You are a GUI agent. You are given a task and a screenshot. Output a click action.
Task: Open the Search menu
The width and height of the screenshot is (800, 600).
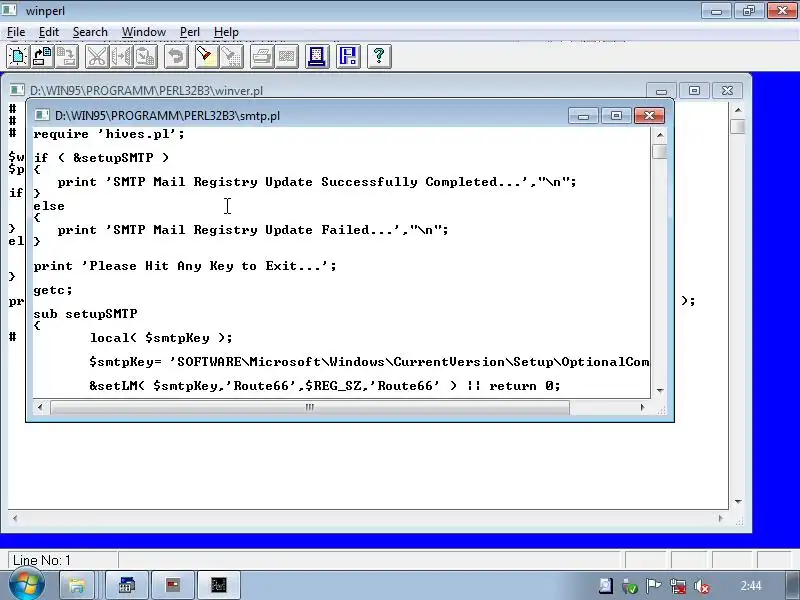90,32
